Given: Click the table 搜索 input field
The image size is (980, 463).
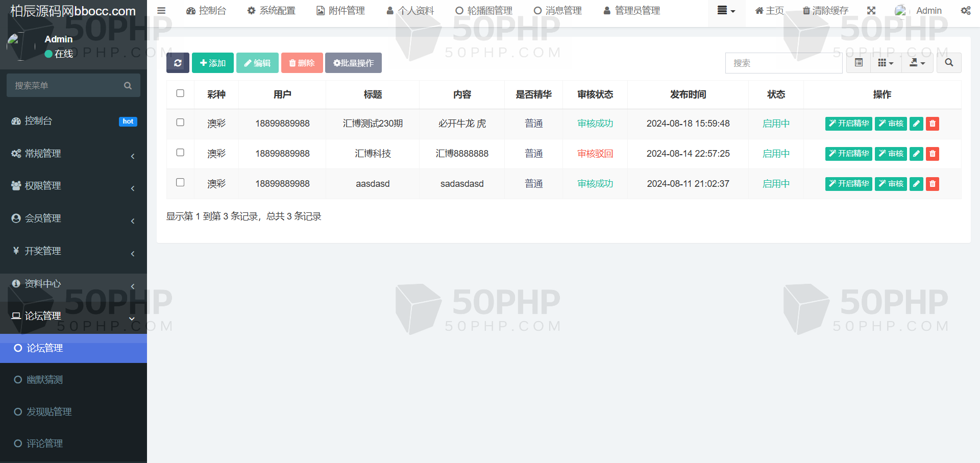Looking at the screenshot, I should (783, 63).
